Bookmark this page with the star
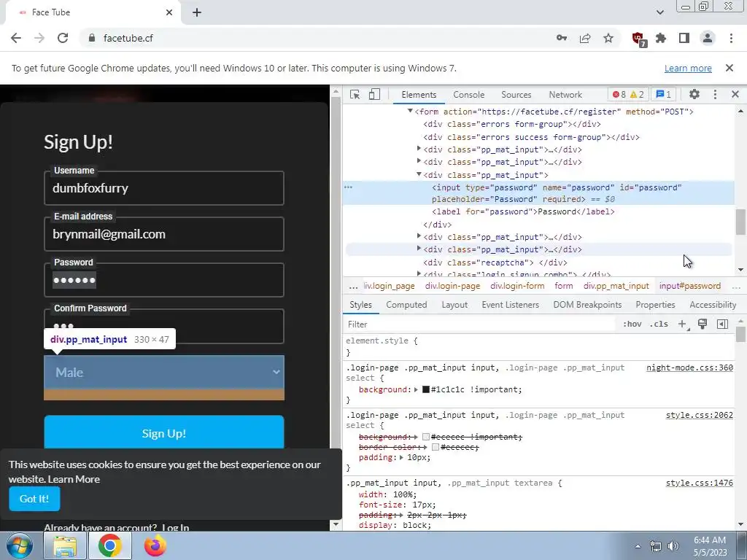This screenshot has width=747, height=560. tap(608, 38)
